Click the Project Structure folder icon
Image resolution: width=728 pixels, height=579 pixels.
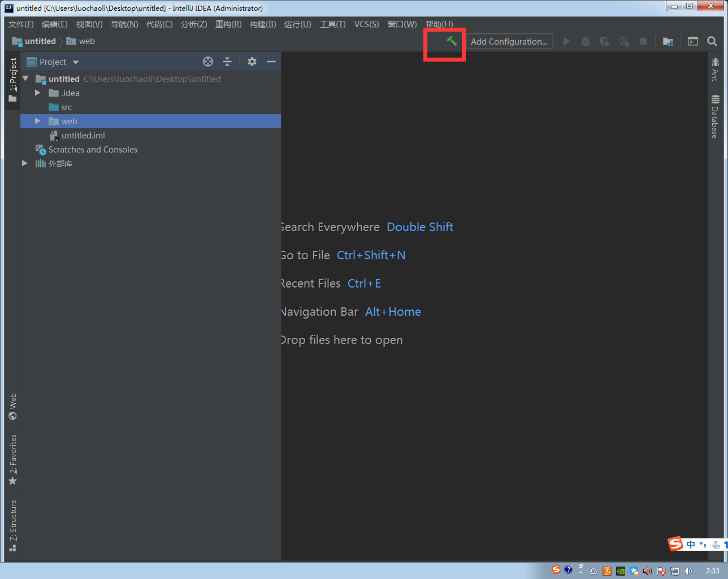point(668,41)
